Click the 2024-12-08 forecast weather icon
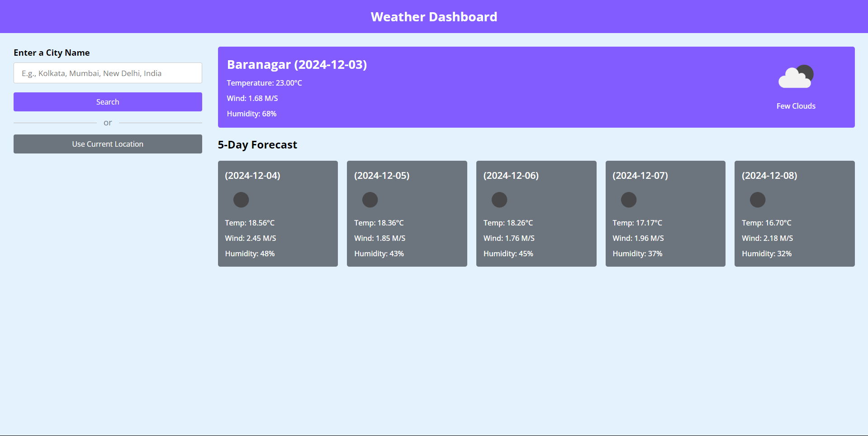This screenshot has width=868, height=436. [758, 200]
